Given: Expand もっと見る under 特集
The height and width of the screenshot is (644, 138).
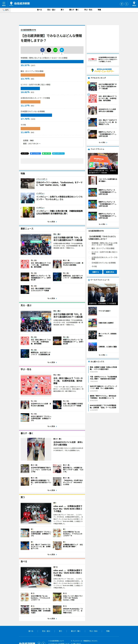Looking at the screenshot, I should click(x=52, y=222).
